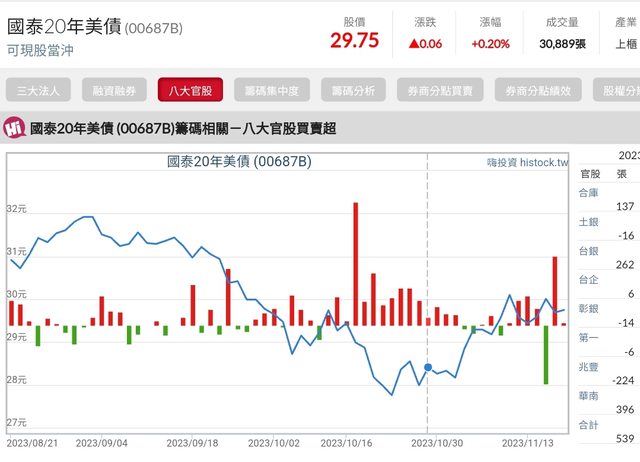Select the highlighted 八大官股 tab
This screenshot has width=640, height=462.
190,90
